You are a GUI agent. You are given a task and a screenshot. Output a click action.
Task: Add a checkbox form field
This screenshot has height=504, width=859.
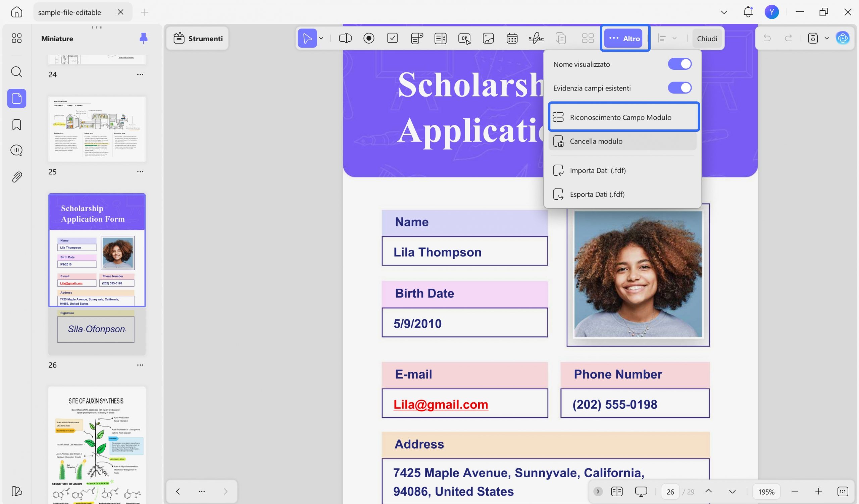(x=392, y=38)
